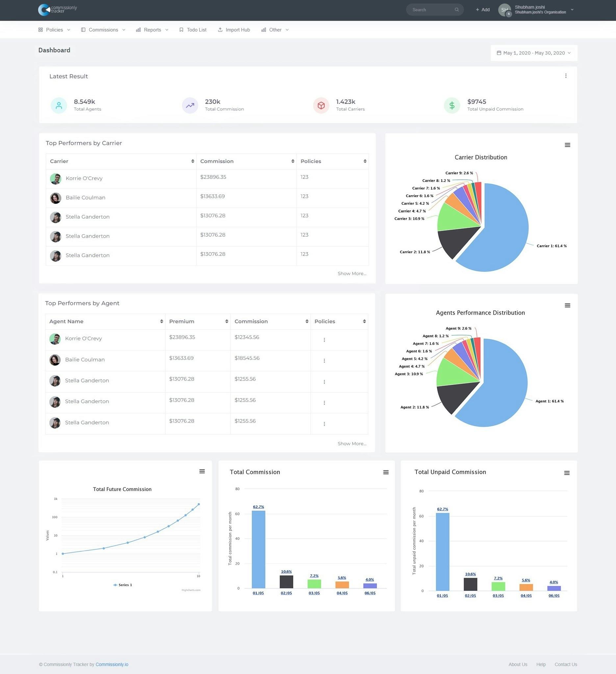Toggle sorting on the Commission column
Image resolution: width=616 pixels, height=674 pixels.
point(293,161)
